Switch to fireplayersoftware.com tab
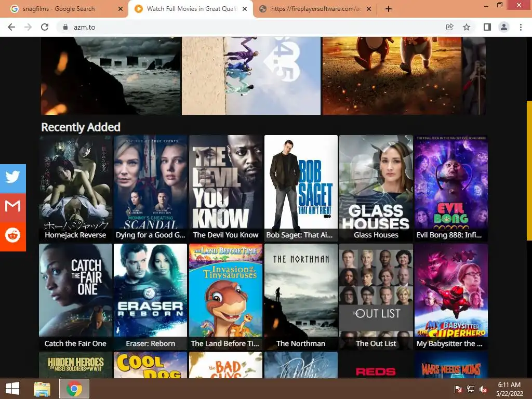 point(315,9)
